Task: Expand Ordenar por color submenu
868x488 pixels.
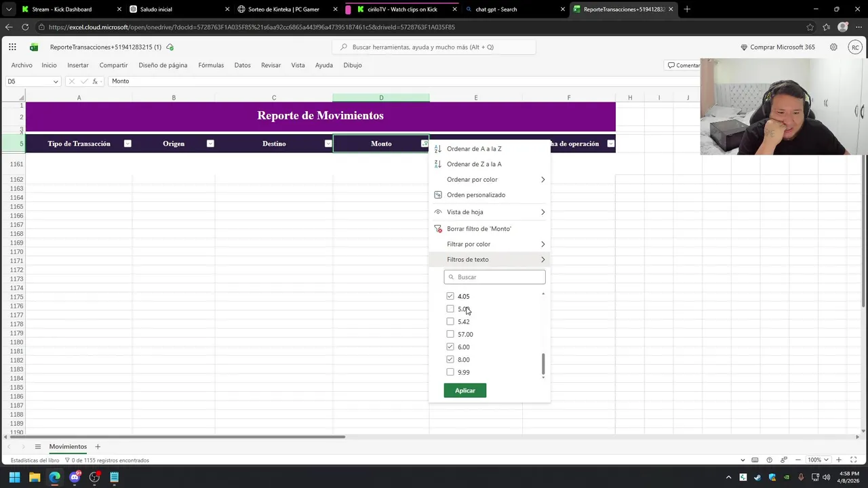Action: point(490,180)
